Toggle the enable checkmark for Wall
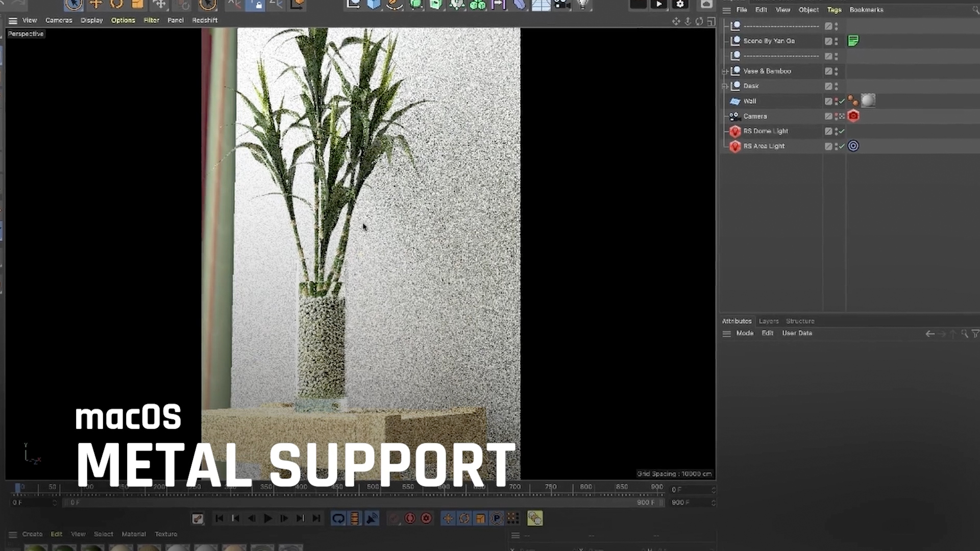The width and height of the screenshot is (980, 551). [x=842, y=102]
